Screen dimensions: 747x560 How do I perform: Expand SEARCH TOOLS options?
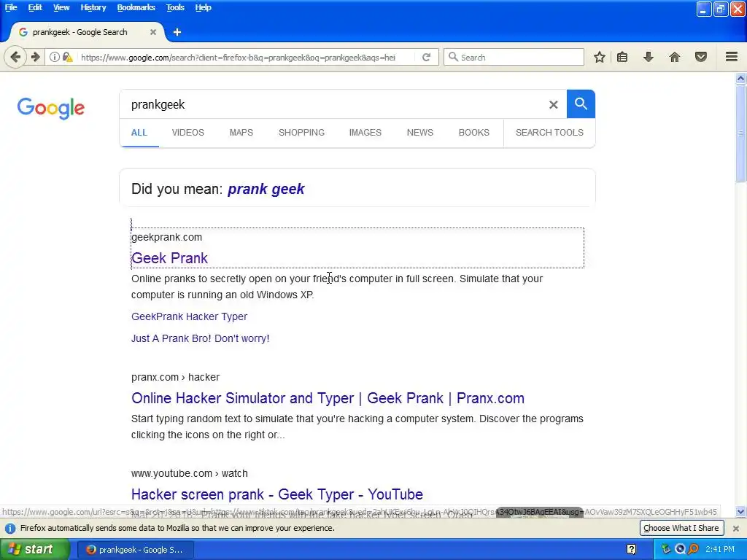(x=549, y=133)
